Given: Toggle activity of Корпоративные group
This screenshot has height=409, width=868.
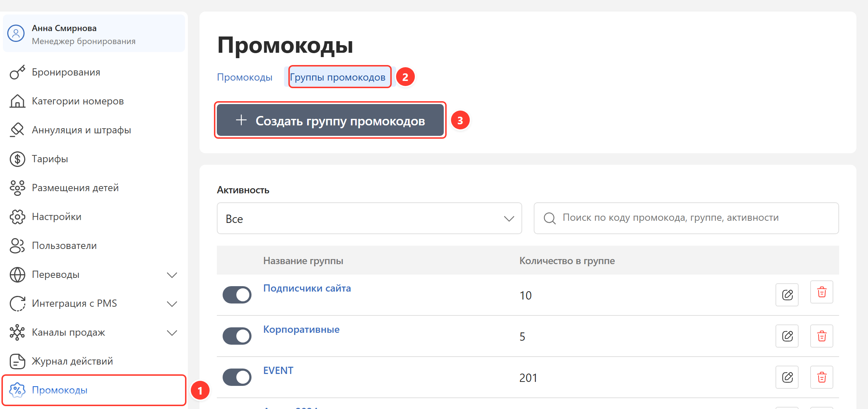Looking at the screenshot, I should point(237,336).
